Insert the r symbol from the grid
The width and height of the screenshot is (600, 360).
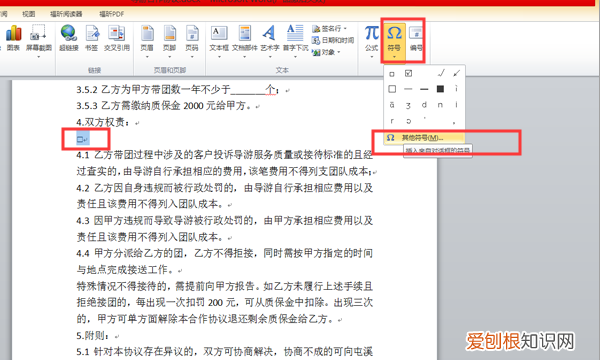tap(392, 121)
